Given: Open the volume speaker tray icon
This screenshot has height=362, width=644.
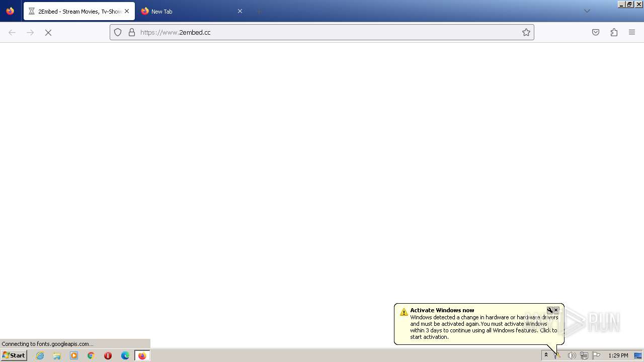Looking at the screenshot, I should pyautogui.click(x=572, y=355).
